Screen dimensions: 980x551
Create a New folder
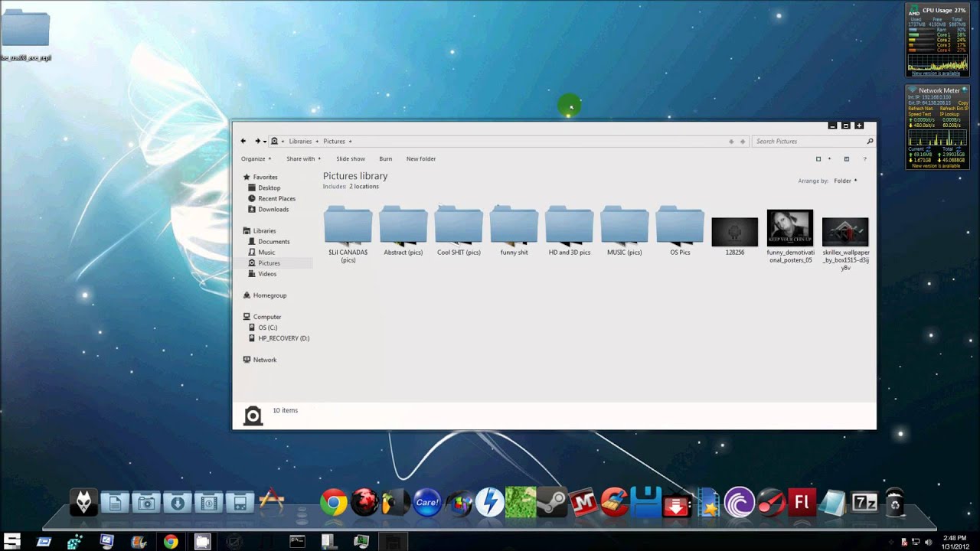tap(421, 159)
